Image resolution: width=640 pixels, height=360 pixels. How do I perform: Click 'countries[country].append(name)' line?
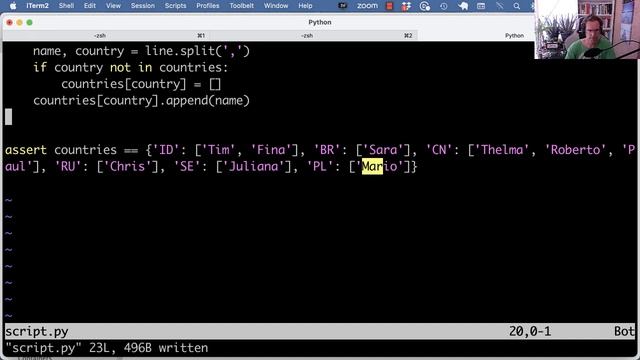pos(141,100)
